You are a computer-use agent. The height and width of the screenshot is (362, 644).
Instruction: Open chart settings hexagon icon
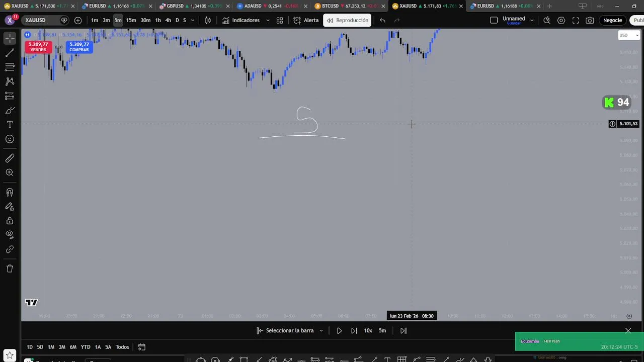click(561, 20)
